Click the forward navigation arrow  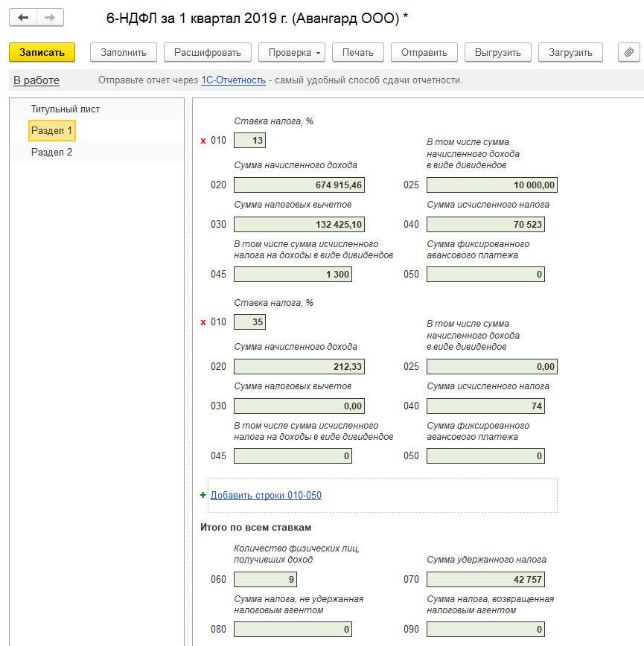tap(50, 17)
